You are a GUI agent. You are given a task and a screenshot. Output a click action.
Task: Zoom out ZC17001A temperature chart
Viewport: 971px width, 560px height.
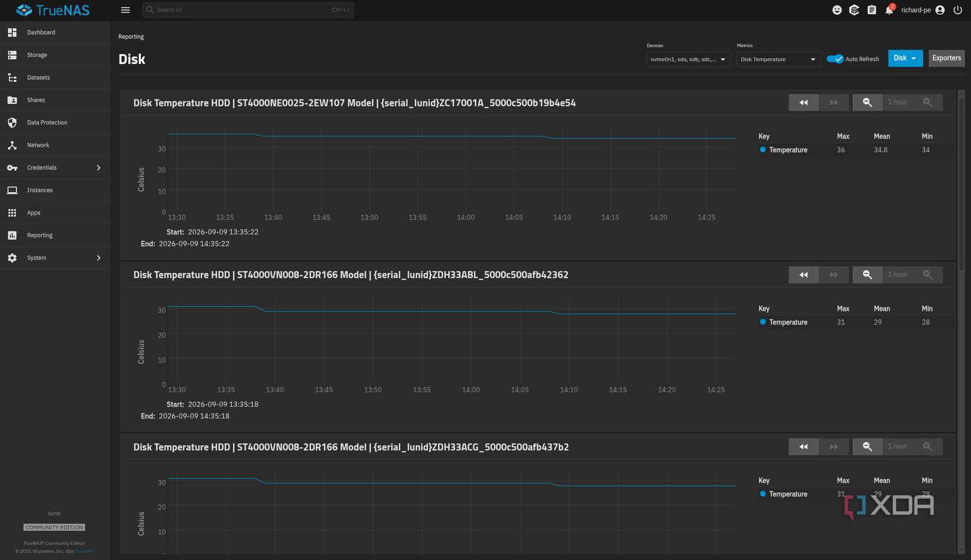coord(867,102)
